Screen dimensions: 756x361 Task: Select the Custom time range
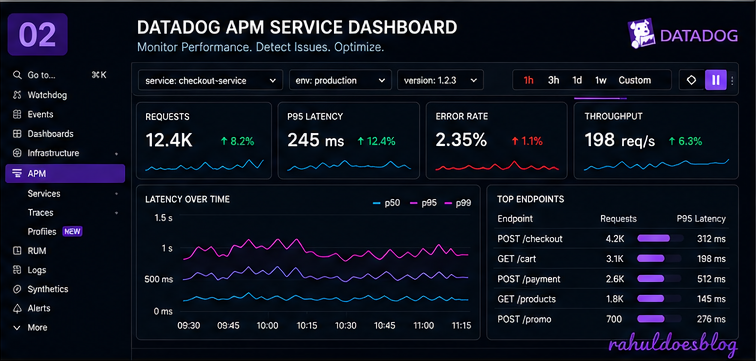point(634,80)
